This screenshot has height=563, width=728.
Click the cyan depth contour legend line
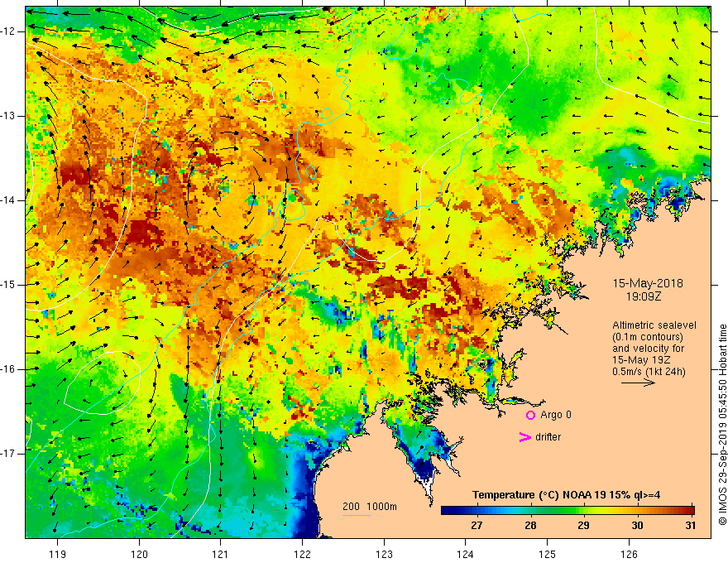pyautogui.click(x=357, y=515)
